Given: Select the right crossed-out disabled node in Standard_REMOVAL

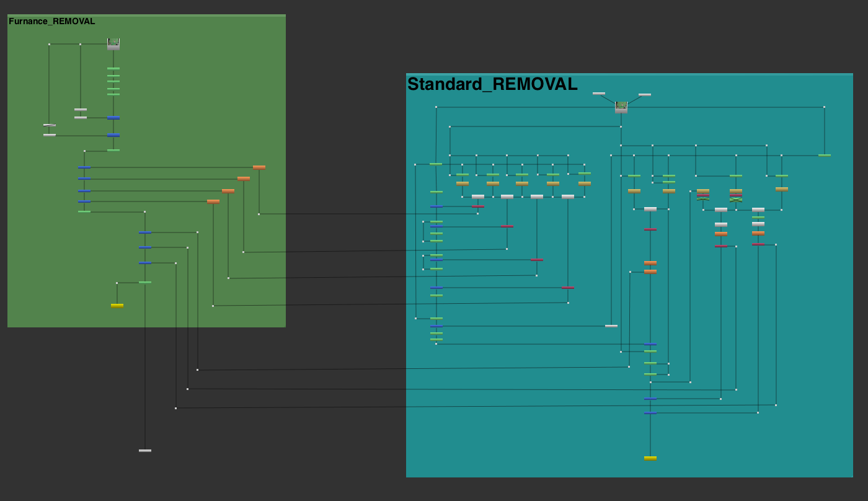Looking at the screenshot, I should pos(736,199).
